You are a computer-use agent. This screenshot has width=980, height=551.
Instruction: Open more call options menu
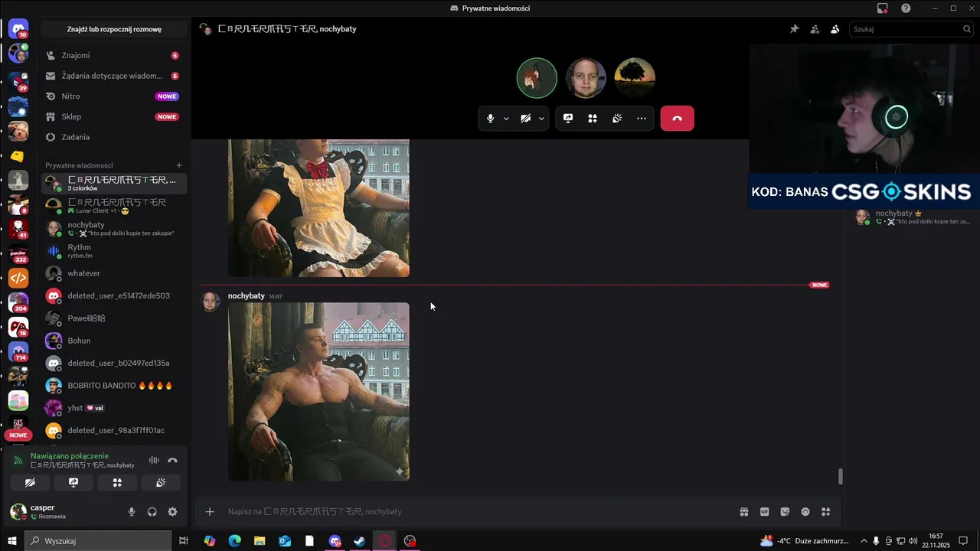(642, 119)
